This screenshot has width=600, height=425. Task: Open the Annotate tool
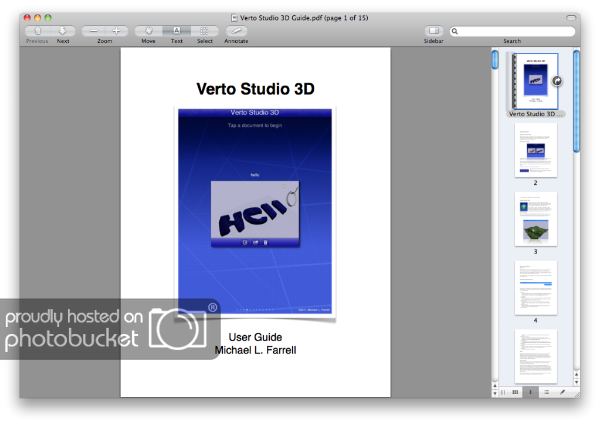pyautogui.click(x=236, y=31)
